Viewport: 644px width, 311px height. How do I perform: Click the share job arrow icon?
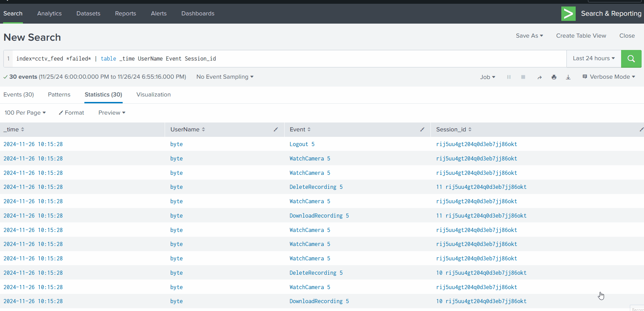click(x=539, y=77)
